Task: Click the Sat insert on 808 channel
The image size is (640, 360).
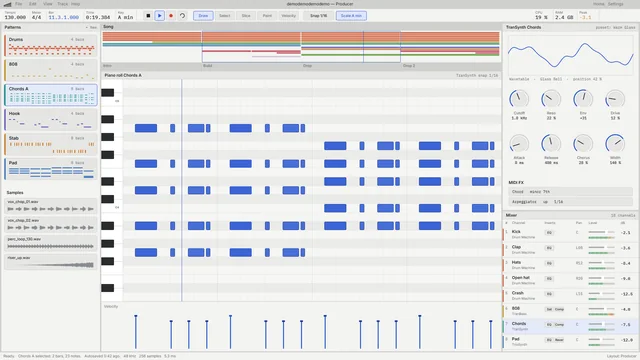Action: (549, 309)
